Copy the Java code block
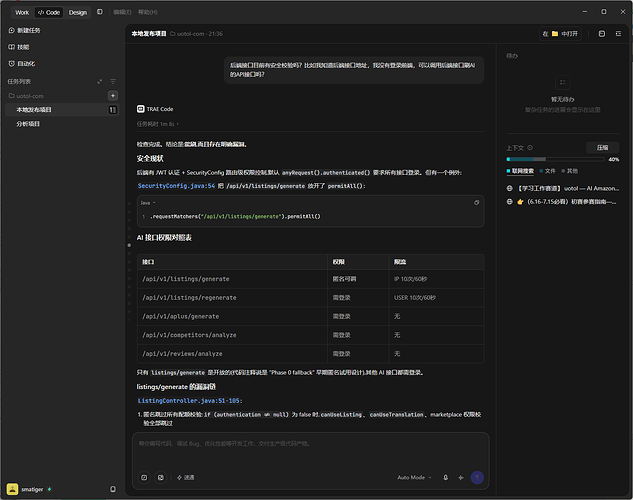Screen dimensions: 633x500 (x=476, y=203)
